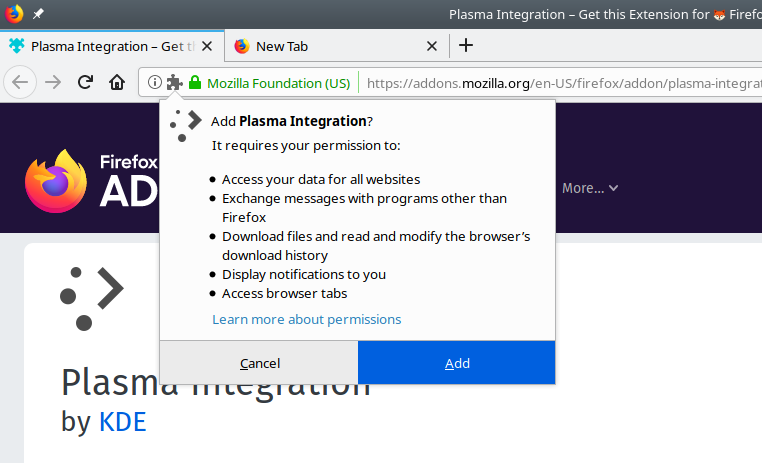The width and height of the screenshot is (762, 463).
Task: Toggle the pin icon in title bar
Action: coord(38,14)
